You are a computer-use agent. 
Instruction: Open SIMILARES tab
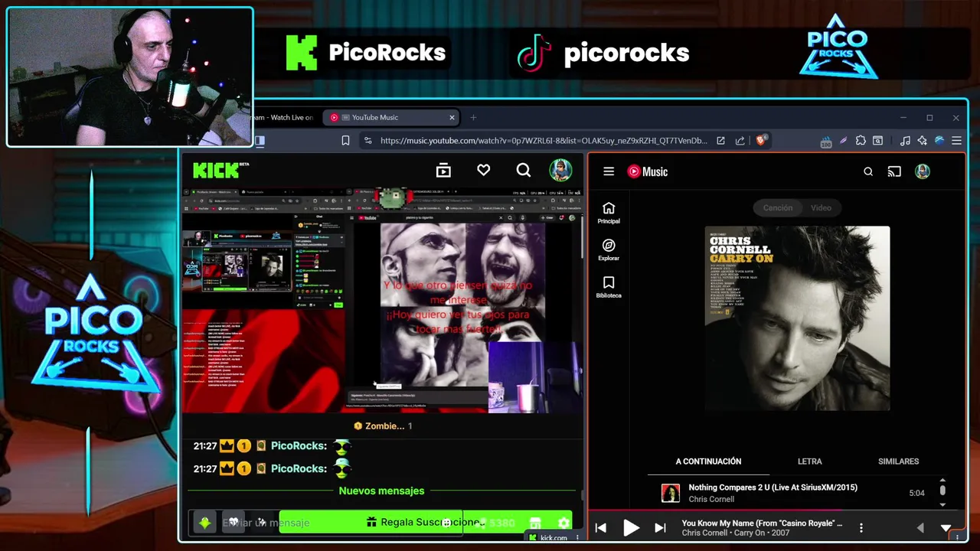click(x=898, y=461)
